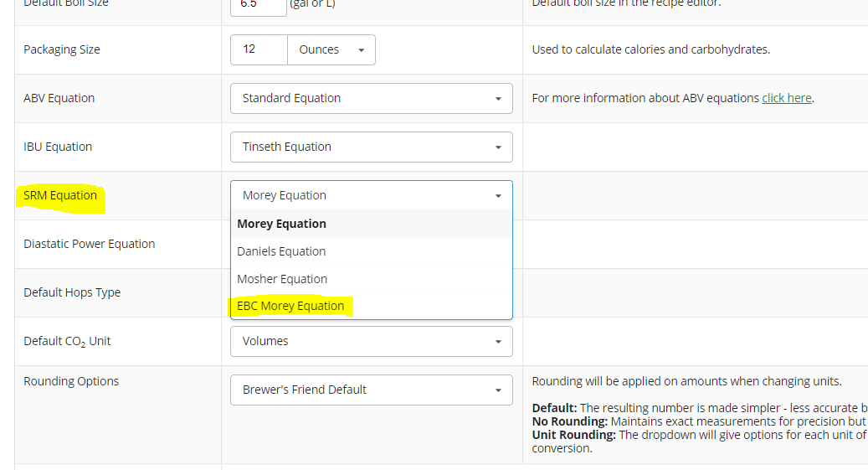
Task: Pick Mosher Equation in the dropdown
Action: tap(282, 279)
